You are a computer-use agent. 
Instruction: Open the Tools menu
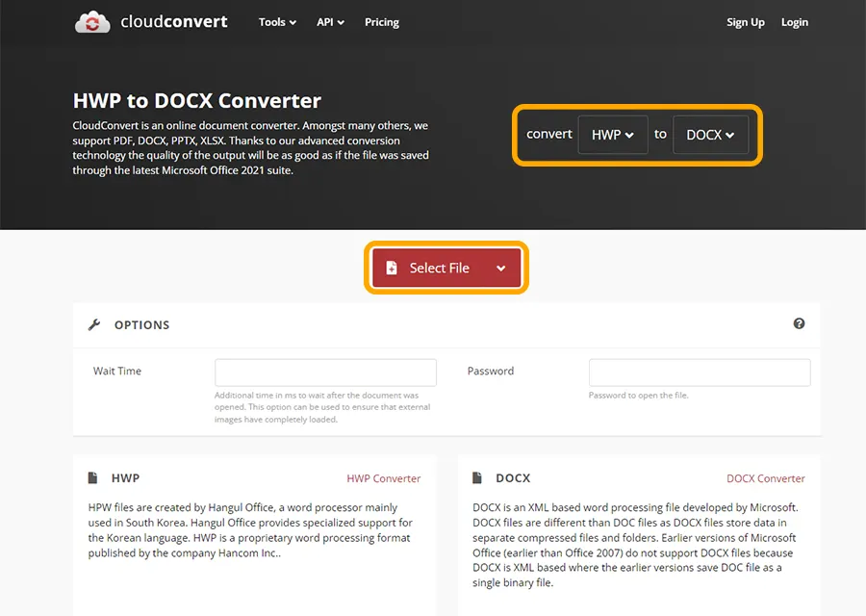(x=273, y=22)
